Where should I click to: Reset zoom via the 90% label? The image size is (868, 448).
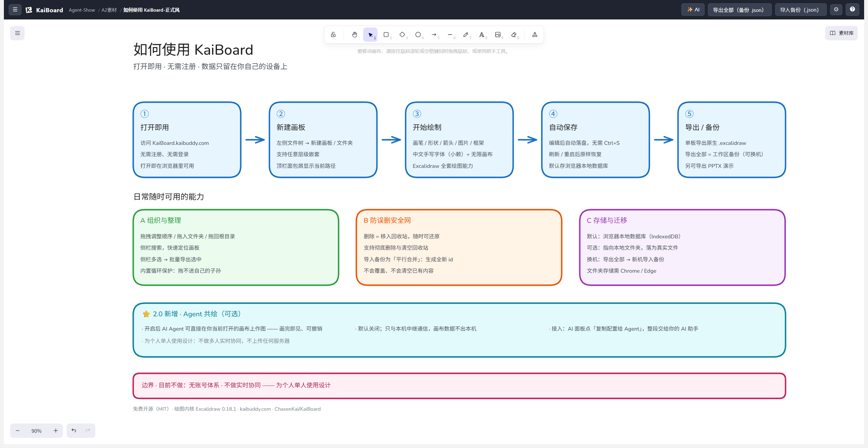pyautogui.click(x=36, y=431)
